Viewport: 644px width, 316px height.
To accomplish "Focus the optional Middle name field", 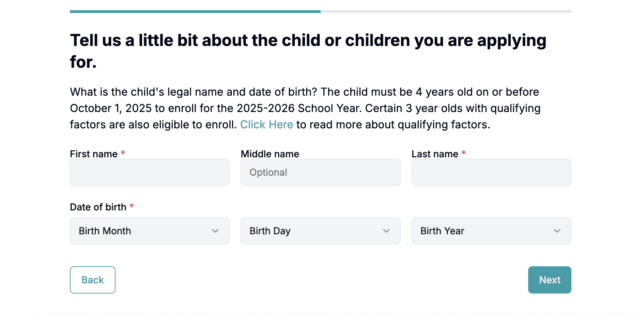I will 320,172.
